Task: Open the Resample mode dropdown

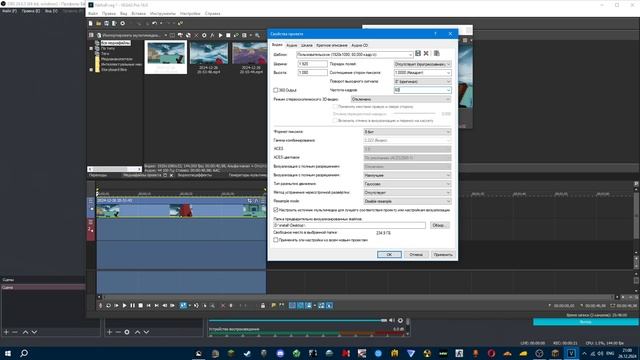Action: click(x=407, y=201)
